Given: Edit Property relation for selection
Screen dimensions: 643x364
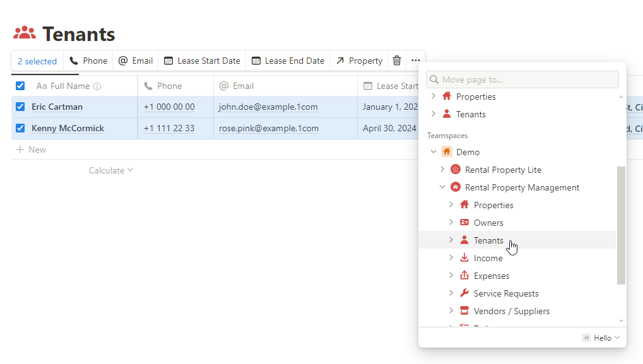Looking at the screenshot, I should click(x=359, y=61).
